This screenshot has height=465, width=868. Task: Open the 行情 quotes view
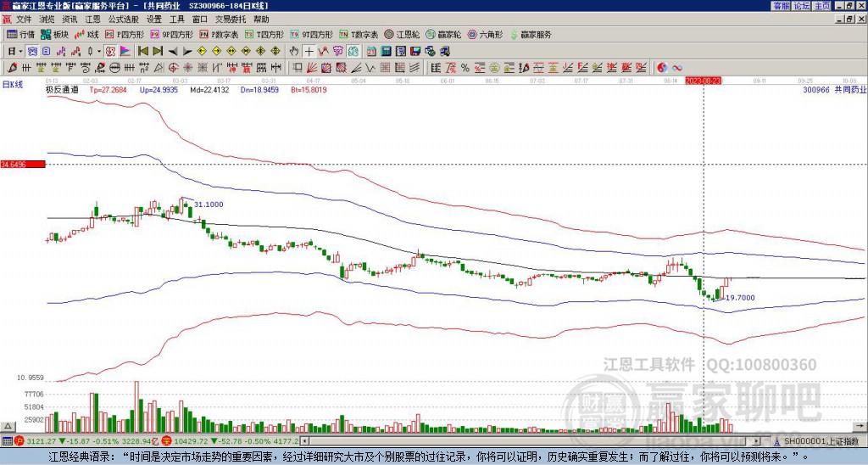point(21,34)
